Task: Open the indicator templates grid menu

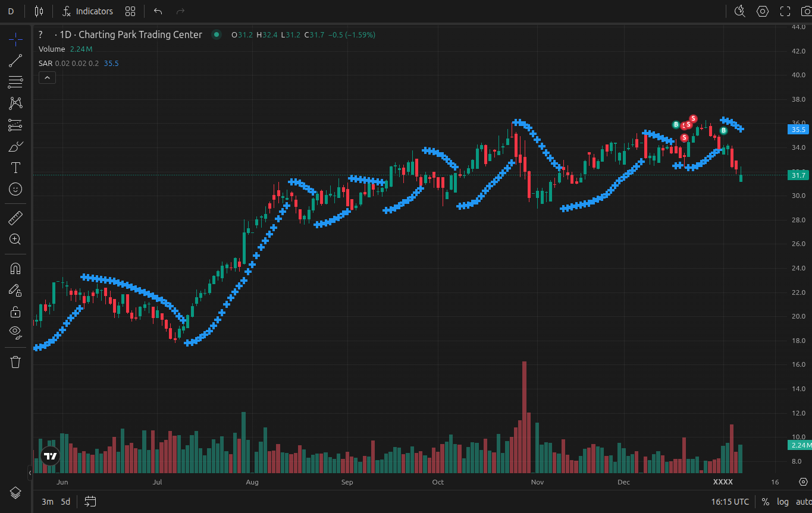Action: pyautogui.click(x=130, y=11)
